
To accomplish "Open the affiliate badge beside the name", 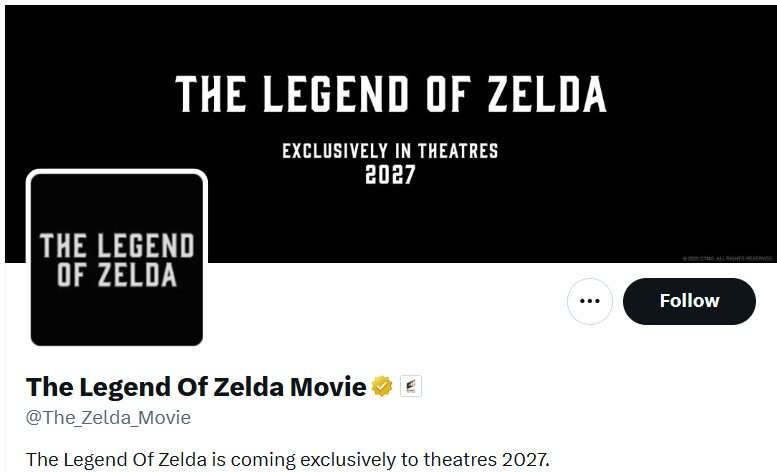I will coord(411,386).
